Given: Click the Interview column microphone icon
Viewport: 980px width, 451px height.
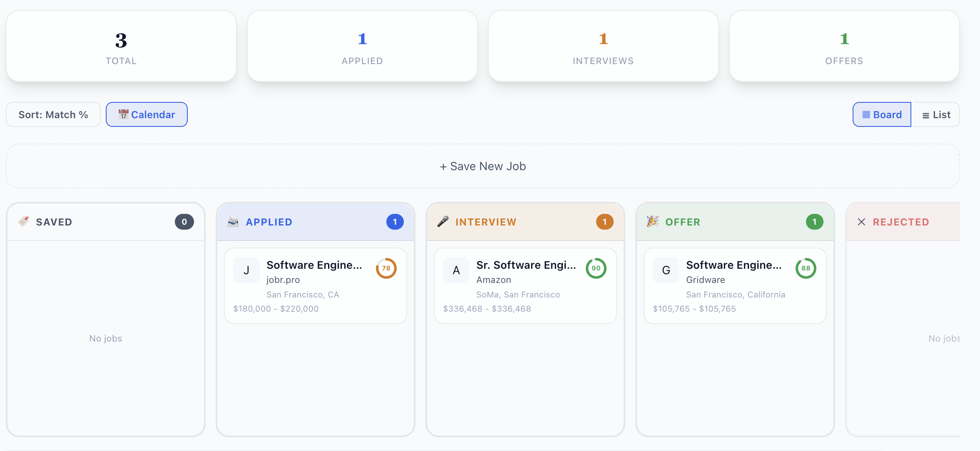Looking at the screenshot, I should tap(443, 221).
